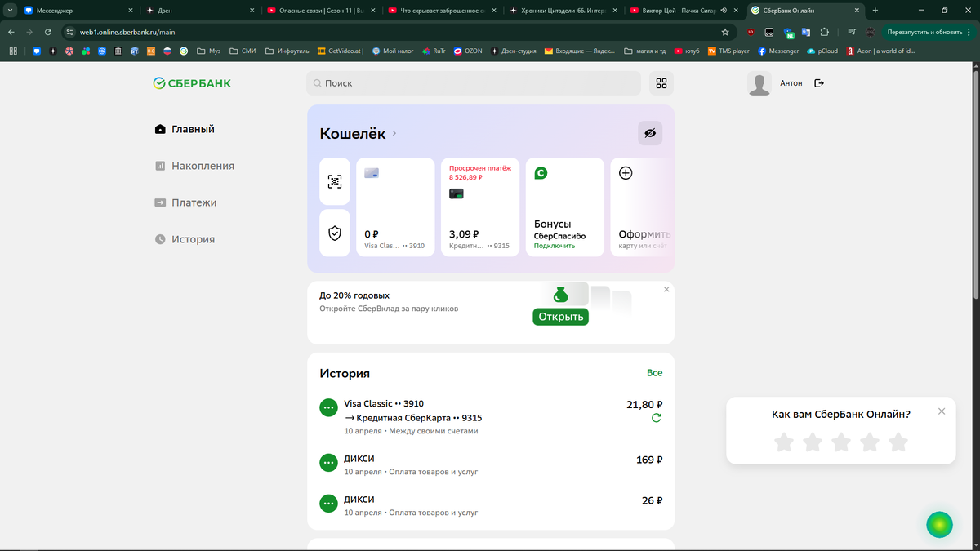The image size is (980, 551).
Task: Close the СберВклад promo banner
Action: [x=666, y=289]
